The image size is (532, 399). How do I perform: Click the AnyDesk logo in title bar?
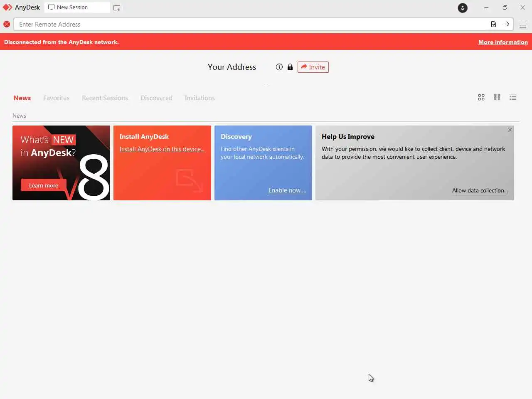coord(7,7)
